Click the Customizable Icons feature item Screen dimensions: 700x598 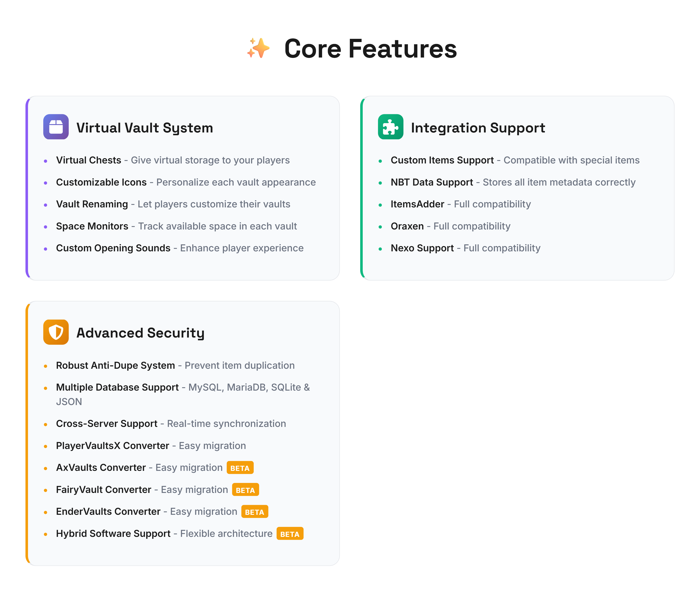(186, 182)
